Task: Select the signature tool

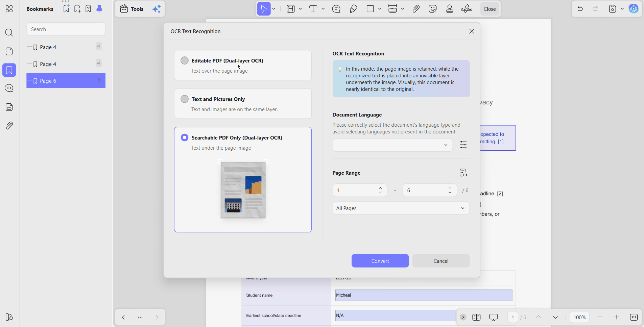Action: (x=467, y=9)
